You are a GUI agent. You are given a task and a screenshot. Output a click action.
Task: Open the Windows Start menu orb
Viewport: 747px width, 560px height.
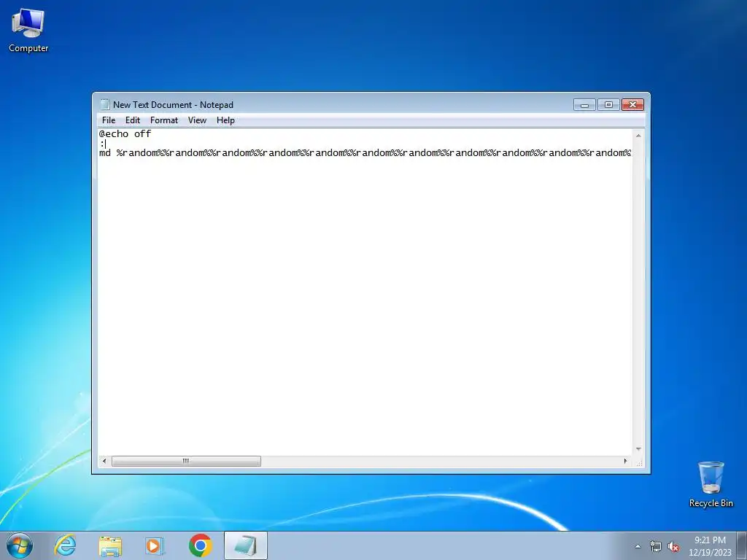(20, 545)
